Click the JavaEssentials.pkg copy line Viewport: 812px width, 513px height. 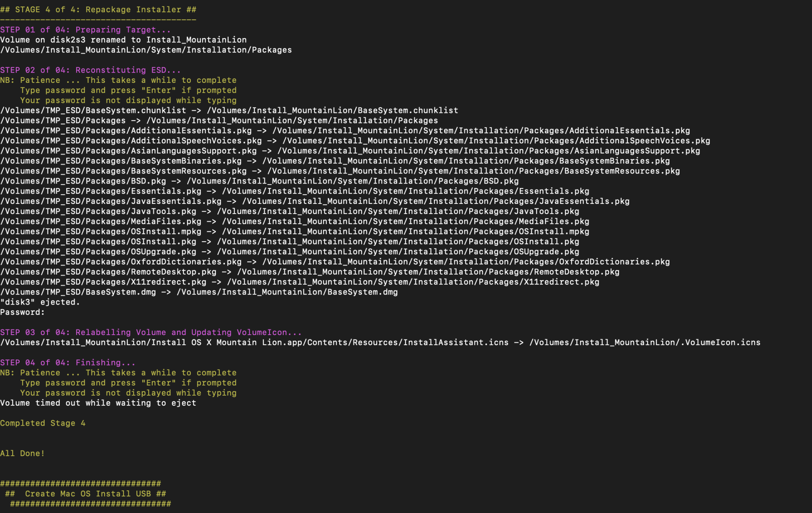coord(315,201)
